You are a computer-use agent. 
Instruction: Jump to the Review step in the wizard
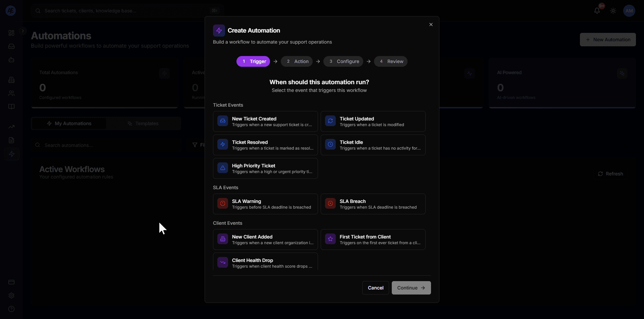tap(391, 61)
